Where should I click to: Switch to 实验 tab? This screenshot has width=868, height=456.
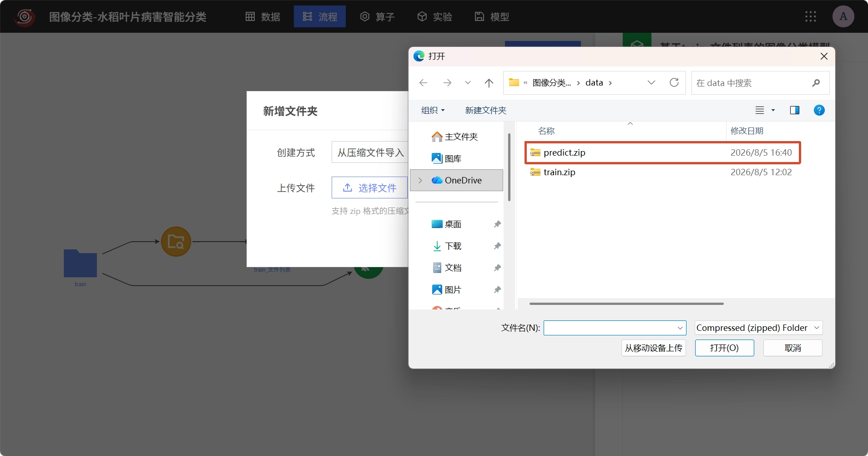(434, 16)
